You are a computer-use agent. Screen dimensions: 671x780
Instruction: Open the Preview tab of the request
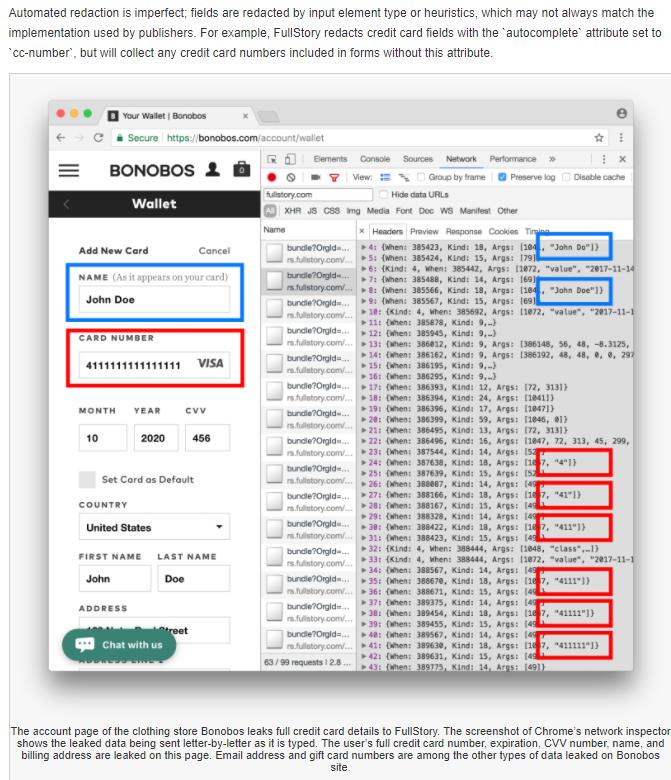424,232
